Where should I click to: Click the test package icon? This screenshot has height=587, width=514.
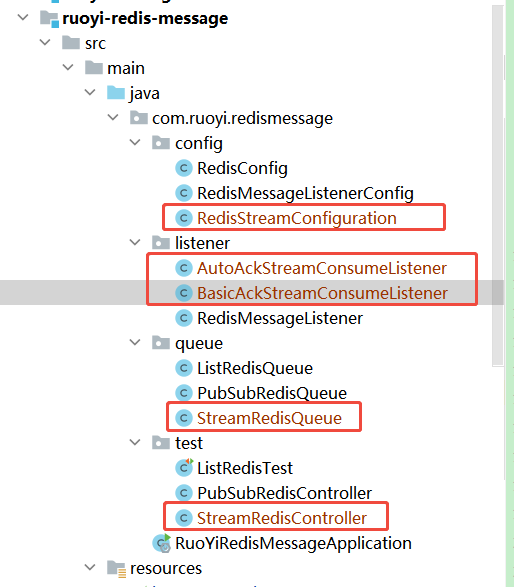(161, 442)
